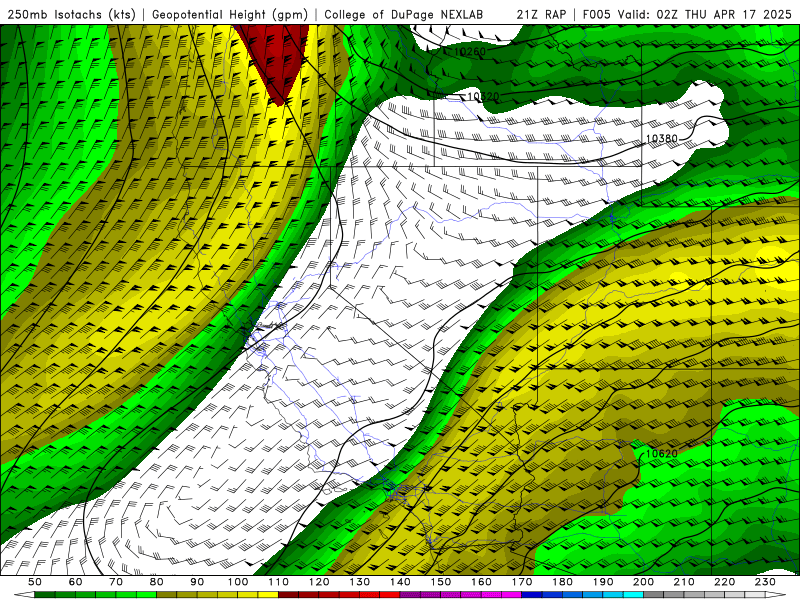Click the 10620 height contour label
This screenshot has height=600, width=800.
click(x=662, y=454)
